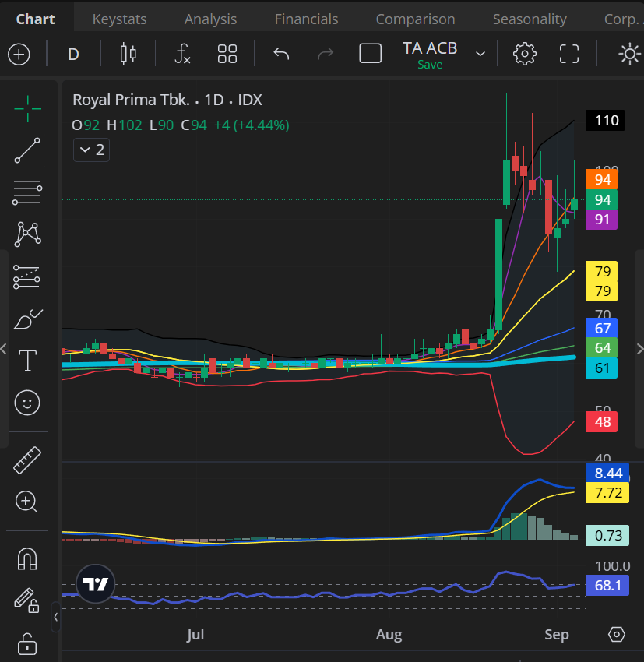Click the blue 8.44 MACD value label

(607, 473)
